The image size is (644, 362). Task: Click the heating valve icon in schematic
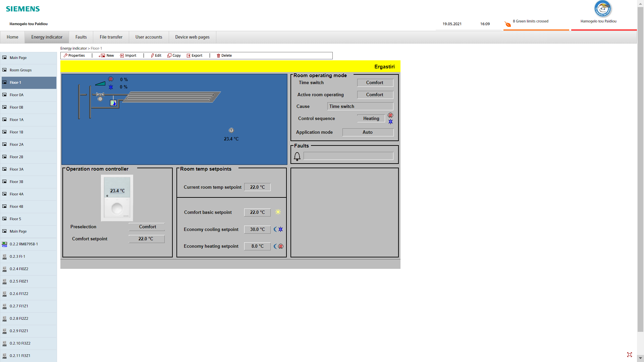pos(100,97)
